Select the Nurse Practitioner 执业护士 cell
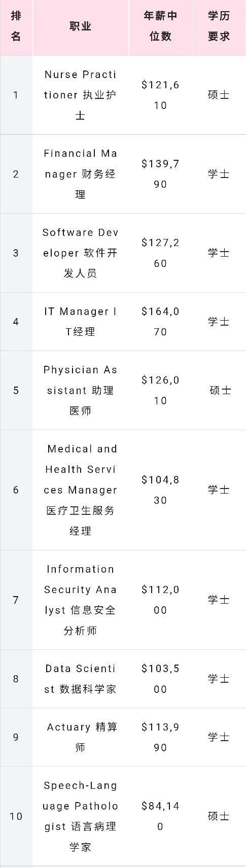This screenshot has height=868, width=246. 81,95
